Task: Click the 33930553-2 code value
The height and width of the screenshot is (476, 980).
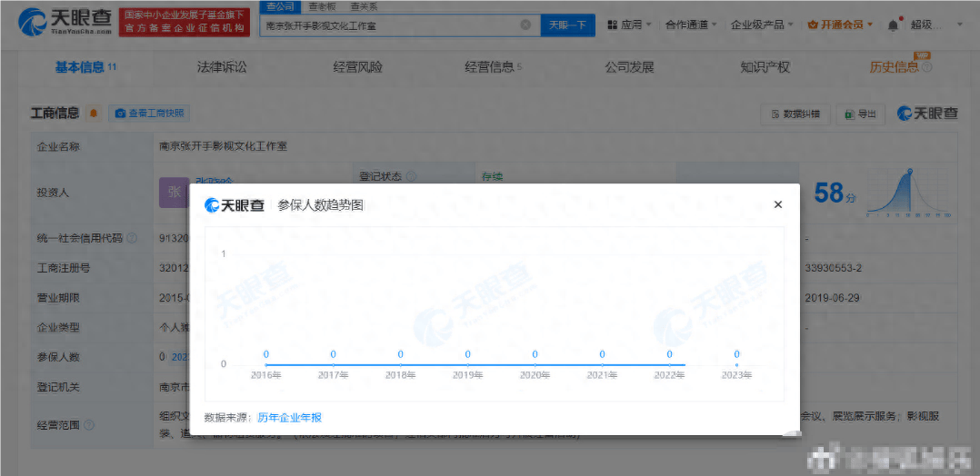Action: click(x=835, y=267)
